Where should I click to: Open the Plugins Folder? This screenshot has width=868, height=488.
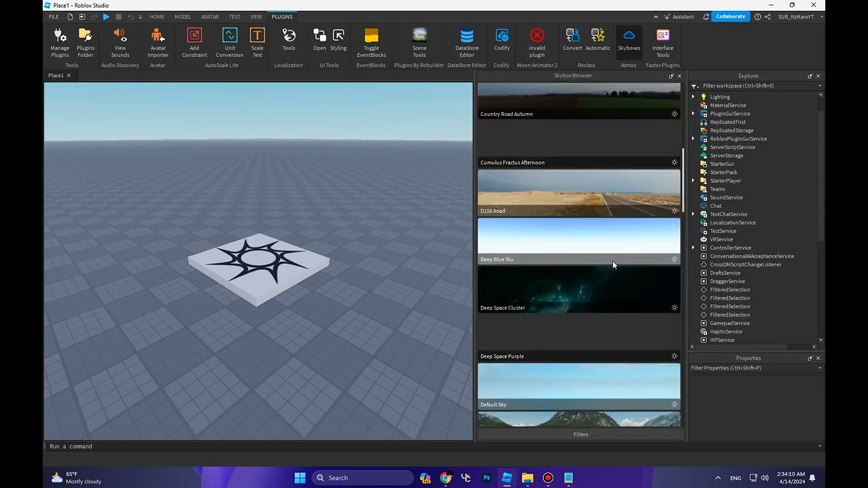click(85, 42)
